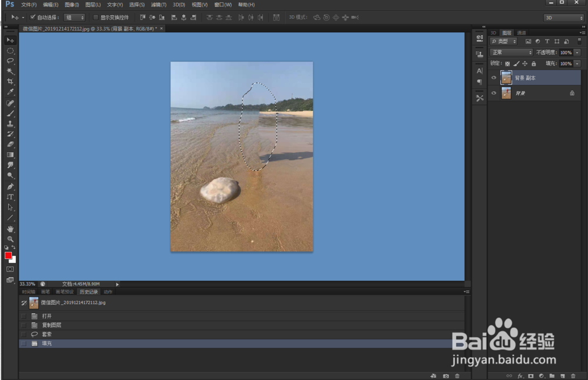Screen dimensions: 588x380
Task: Open the 组 auto-select dropdown
Action: (75, 18)
